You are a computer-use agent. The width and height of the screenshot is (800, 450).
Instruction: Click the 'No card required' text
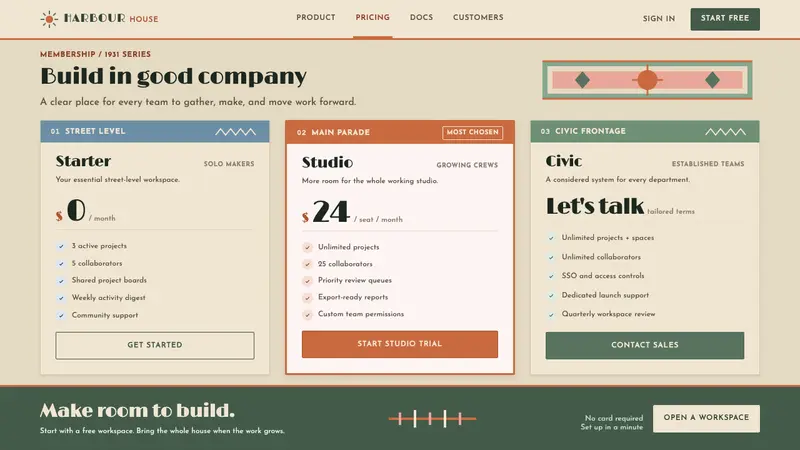[614, 418]
